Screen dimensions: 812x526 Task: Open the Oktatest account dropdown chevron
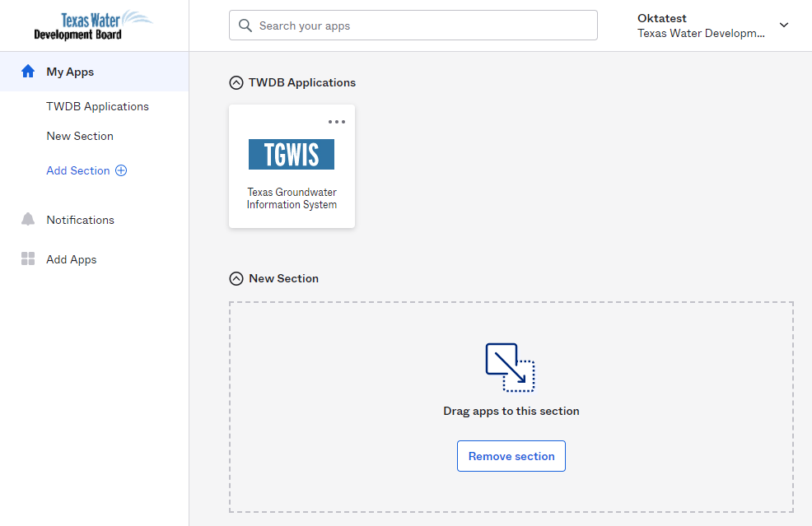coord(784,25)
